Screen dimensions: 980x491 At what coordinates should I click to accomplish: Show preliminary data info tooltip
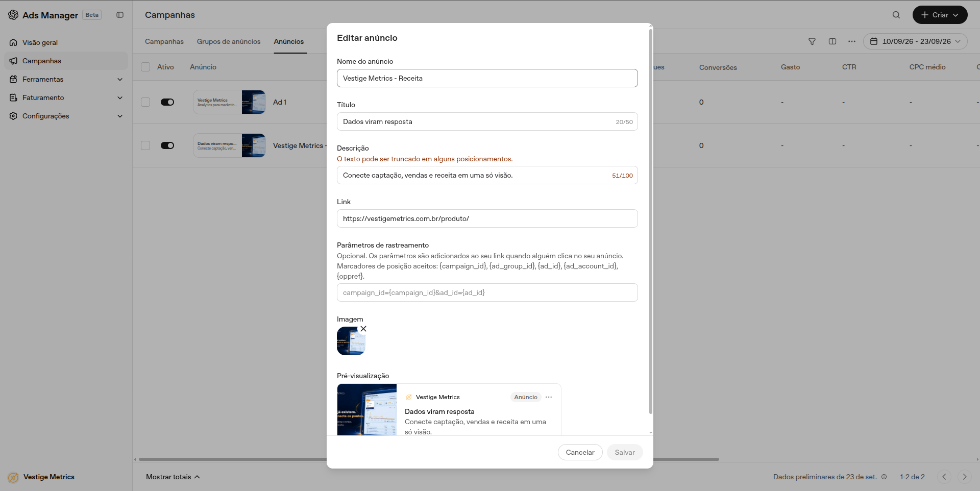point(884,477)
